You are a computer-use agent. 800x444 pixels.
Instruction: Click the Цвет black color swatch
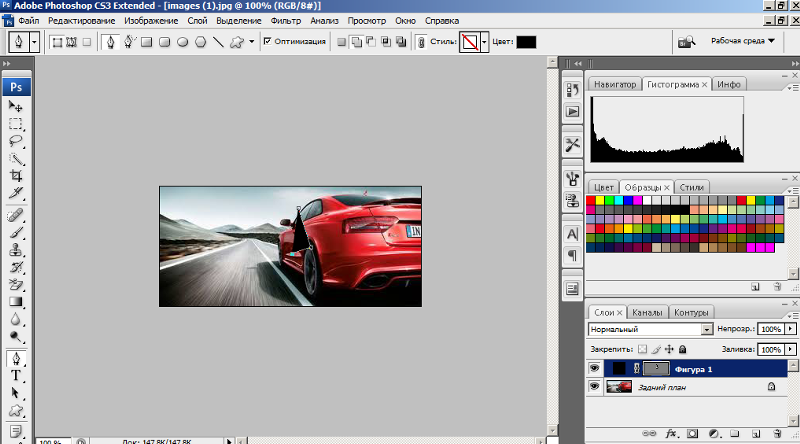(526, 42)
